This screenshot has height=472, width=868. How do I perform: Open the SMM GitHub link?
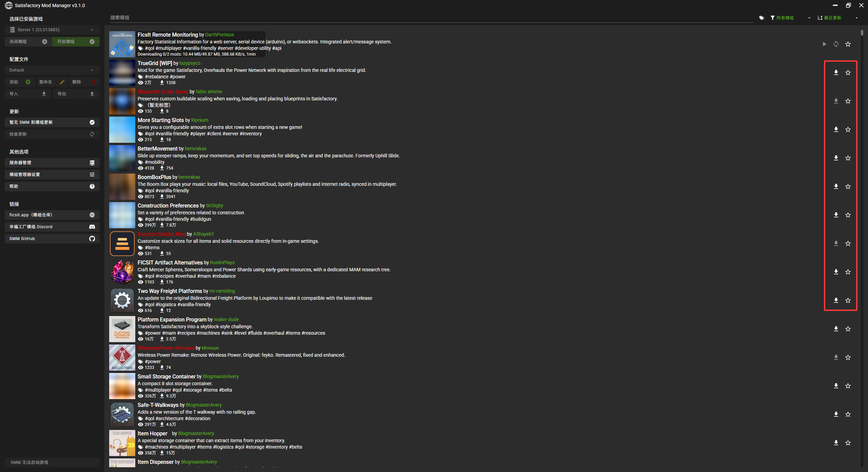click(52, 239)
